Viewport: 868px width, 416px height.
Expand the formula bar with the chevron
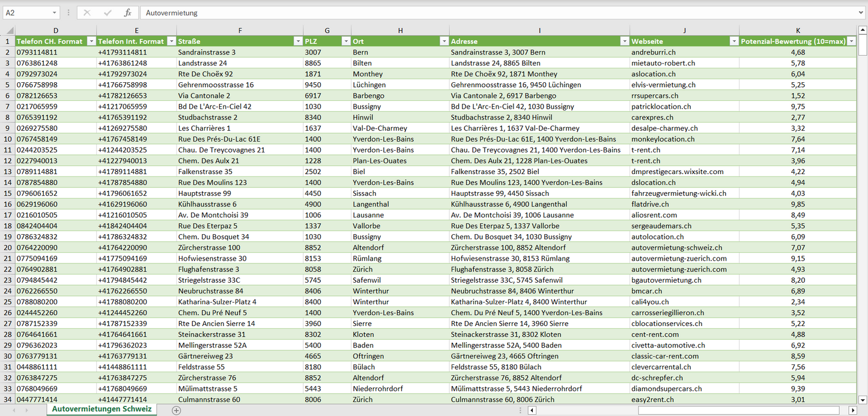[x=861, y=13]
